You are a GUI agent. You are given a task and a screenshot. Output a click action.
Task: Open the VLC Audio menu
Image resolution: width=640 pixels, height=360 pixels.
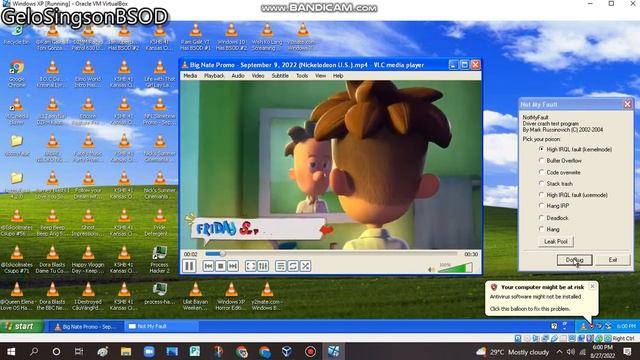click(238, 76)
